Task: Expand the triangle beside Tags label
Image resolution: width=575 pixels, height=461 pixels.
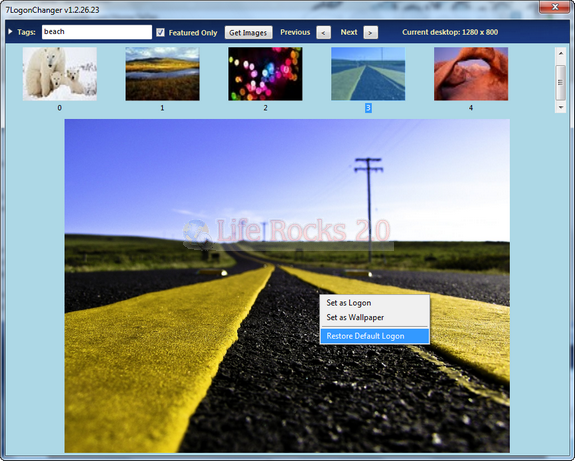Action: pyautogui.click(x=10, y=32)
